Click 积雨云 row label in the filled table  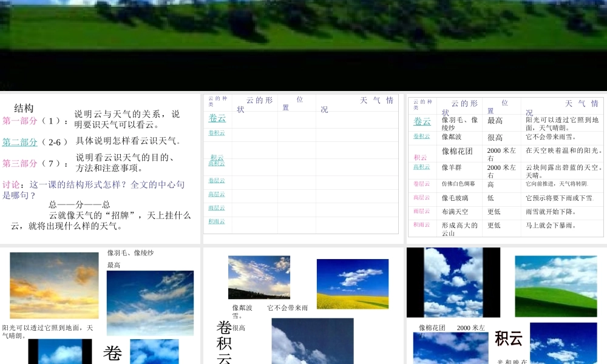(x=422, y=224)
